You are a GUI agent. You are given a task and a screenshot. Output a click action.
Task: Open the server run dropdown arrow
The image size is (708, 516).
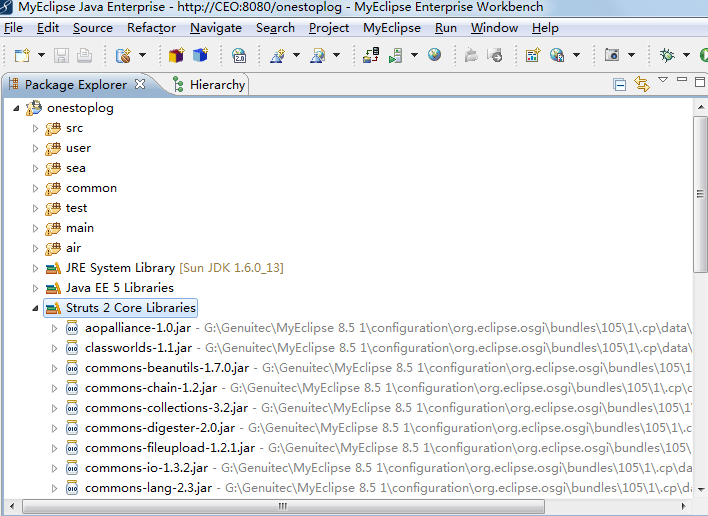tap(414, 55)
